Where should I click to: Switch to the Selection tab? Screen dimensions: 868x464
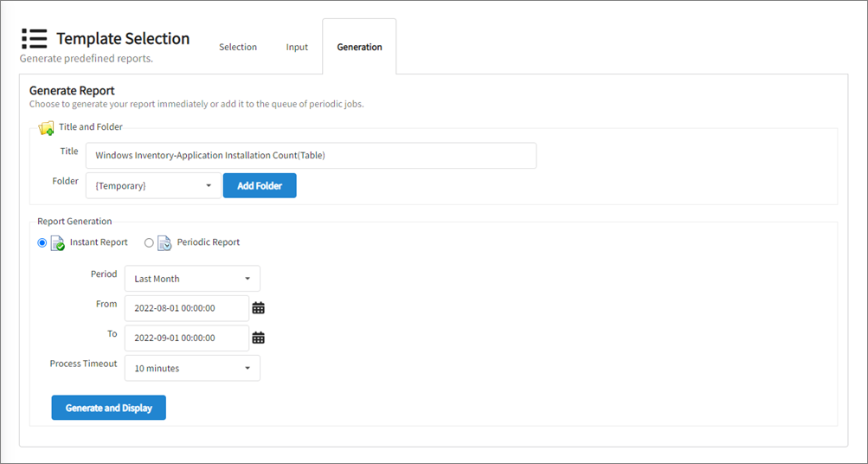238,48
